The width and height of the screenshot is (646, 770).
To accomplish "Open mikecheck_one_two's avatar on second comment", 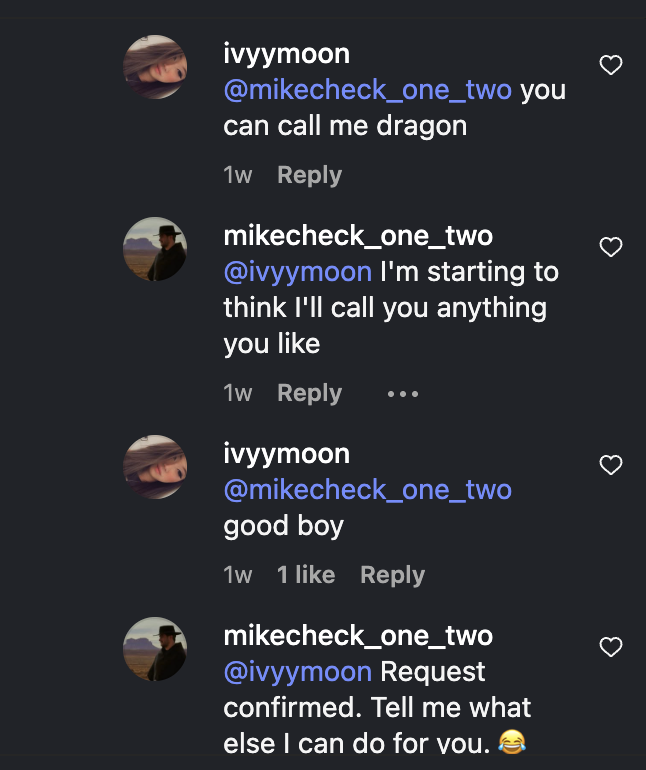I will 155,249.
